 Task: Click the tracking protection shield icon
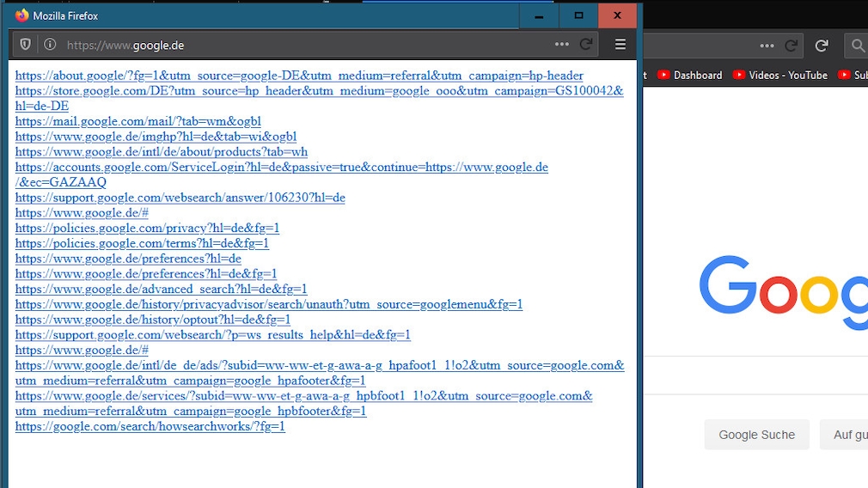click(26, 45)
